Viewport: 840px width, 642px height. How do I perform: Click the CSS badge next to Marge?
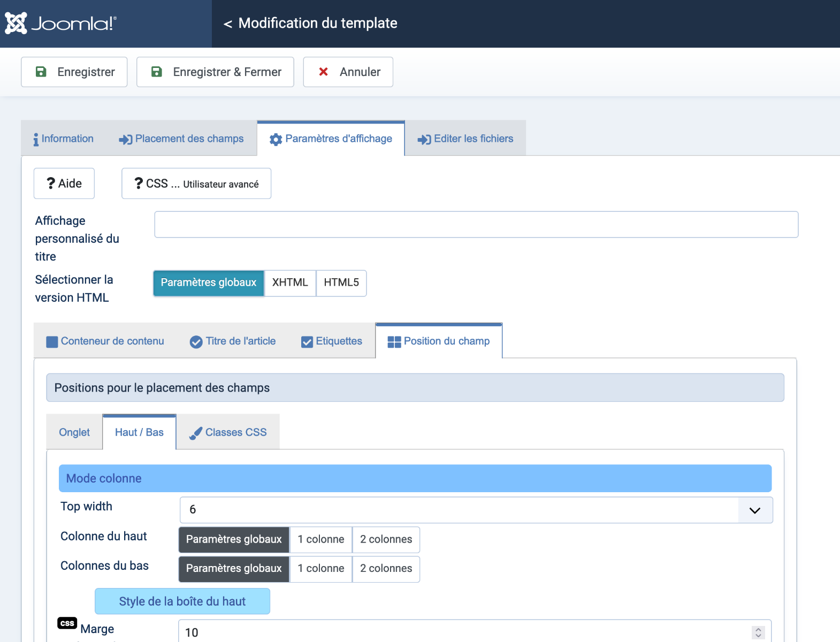pos(67,623)
